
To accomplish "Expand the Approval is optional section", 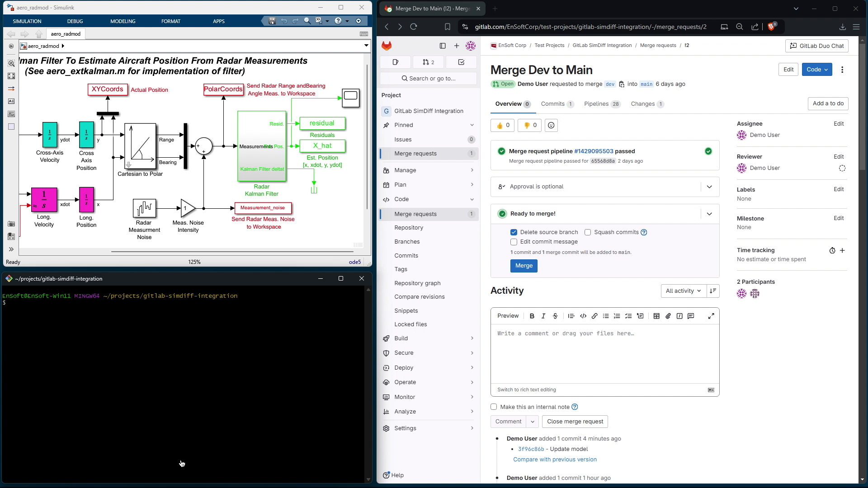I will pyautogui.click(x=709, y=187).
